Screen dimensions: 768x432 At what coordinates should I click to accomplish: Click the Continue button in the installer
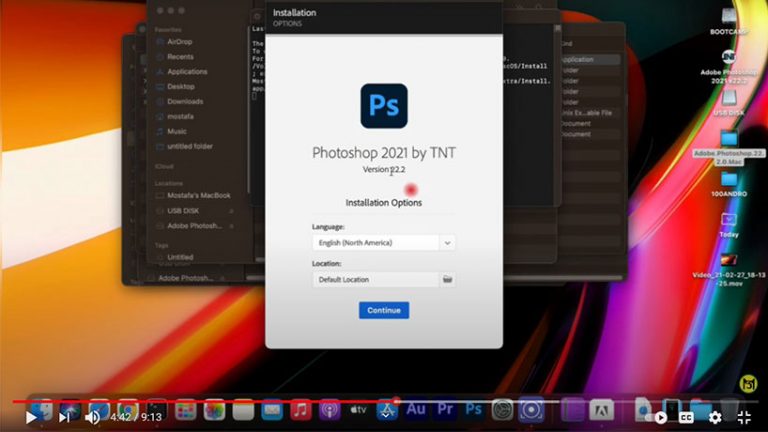click(x=384, y=310)
